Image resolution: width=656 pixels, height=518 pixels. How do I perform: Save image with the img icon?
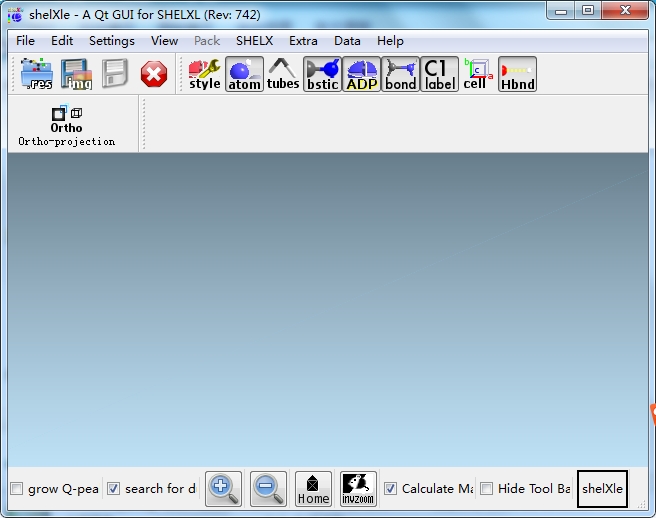click(x=76, y=74)
